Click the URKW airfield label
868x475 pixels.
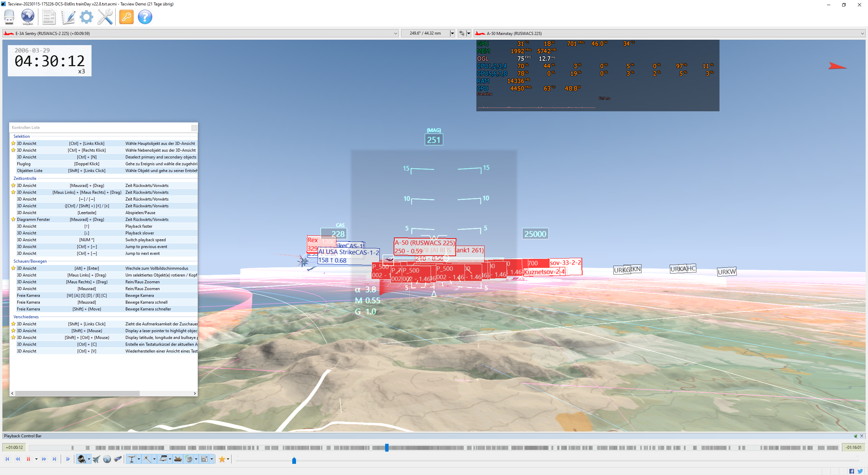727,272
